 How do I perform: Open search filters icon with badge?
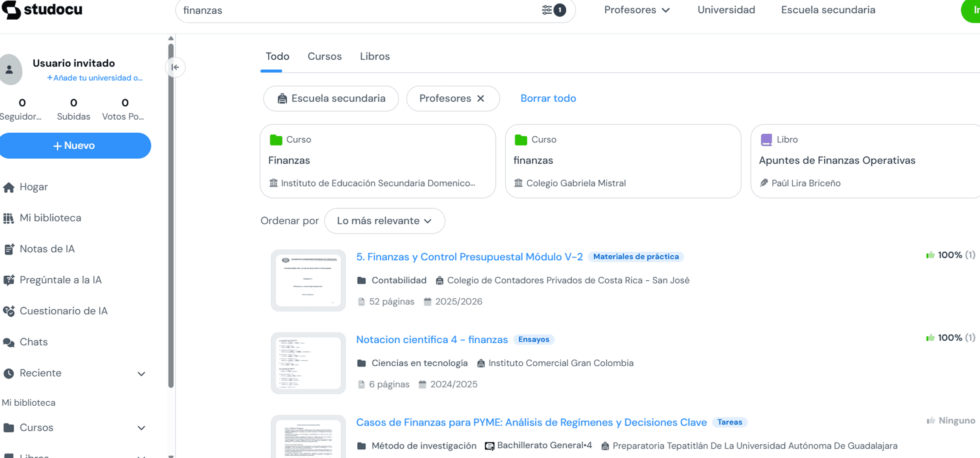[554, 10]
